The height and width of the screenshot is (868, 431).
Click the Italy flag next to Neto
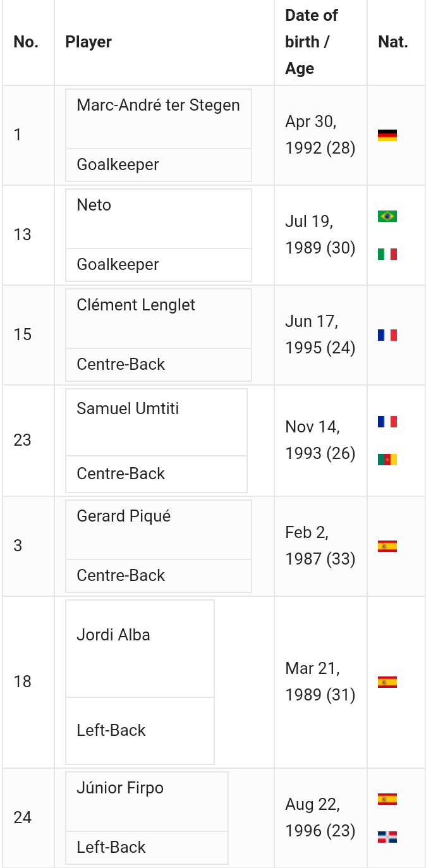point(387,254)
